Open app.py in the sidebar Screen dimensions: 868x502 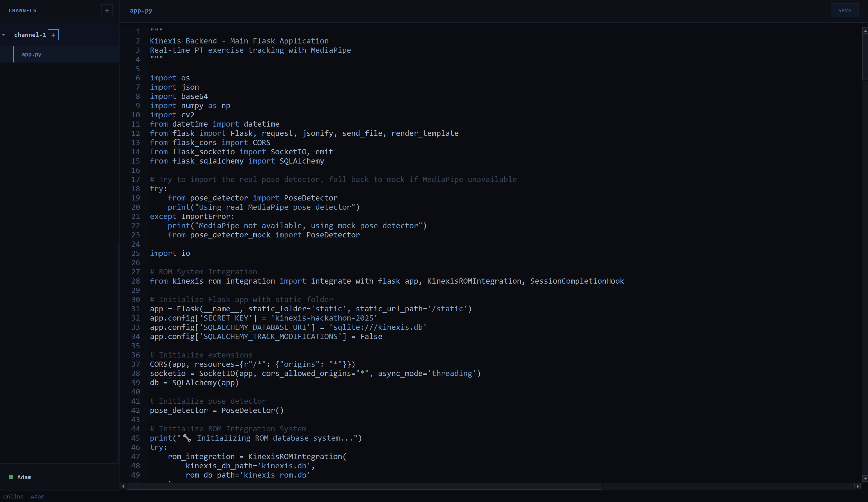pyautogui.click(x=31, y=54)
